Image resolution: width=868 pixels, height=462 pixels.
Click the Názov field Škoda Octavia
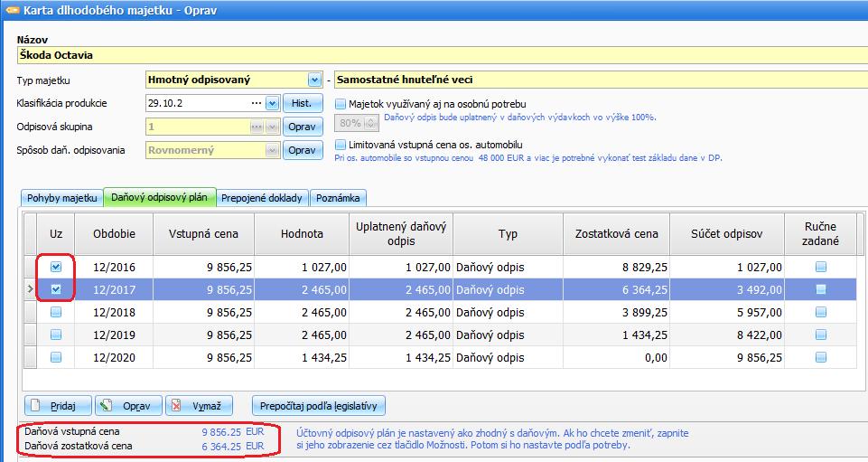442,55
